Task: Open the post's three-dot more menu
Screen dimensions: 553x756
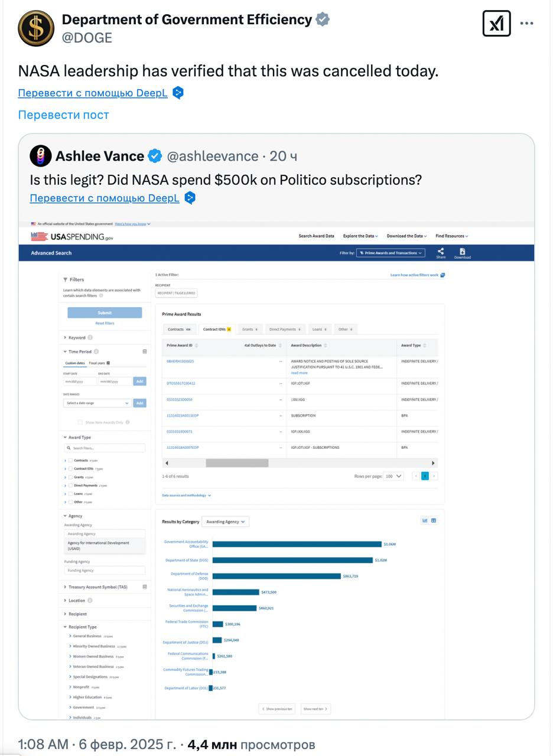Action: (x=526, y=24)
